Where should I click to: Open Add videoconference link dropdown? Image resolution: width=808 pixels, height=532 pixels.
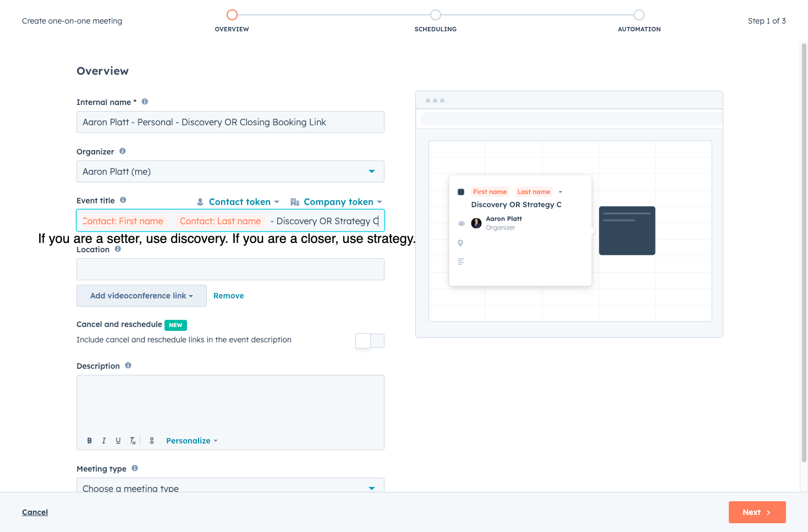click(x=141, y=296)
